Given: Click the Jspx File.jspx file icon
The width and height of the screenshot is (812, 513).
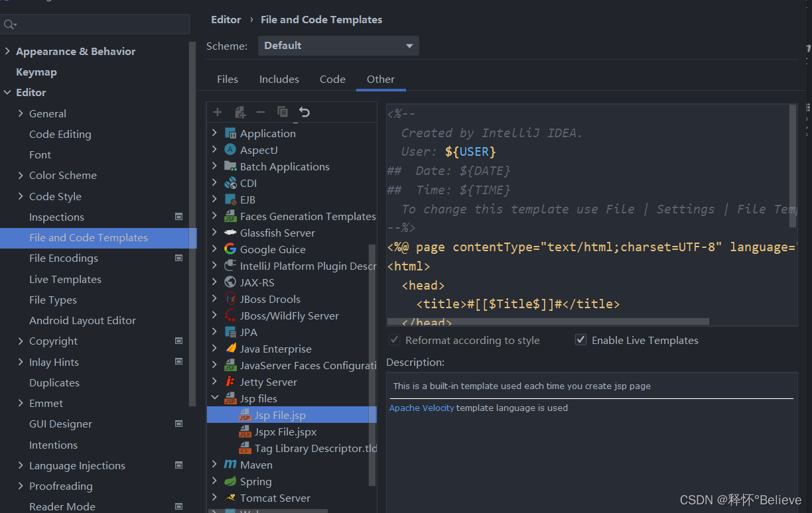Looking at the screenshot, I should [245, 431].
